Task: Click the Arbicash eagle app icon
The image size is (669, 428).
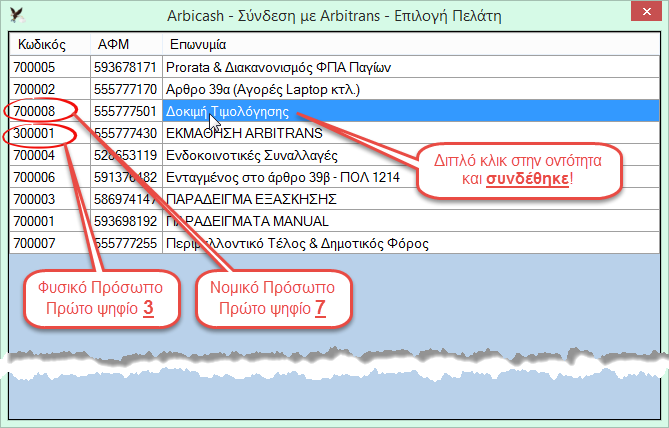Action: tap(17, 15)
